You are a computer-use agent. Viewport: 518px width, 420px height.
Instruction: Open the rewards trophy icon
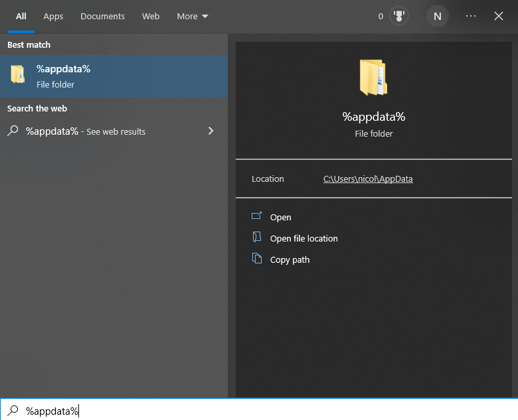398,16
